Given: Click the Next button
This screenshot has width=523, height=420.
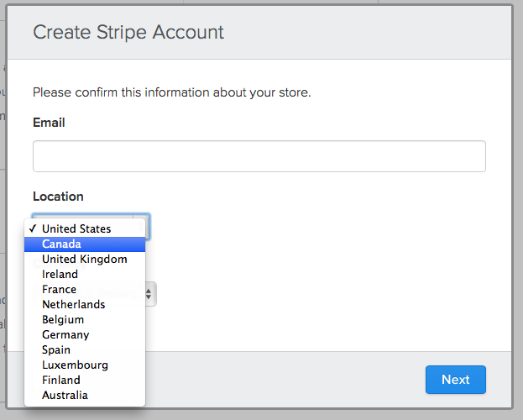Looking at the screenshot, I should pyautogui.click(x=456, y=380).
